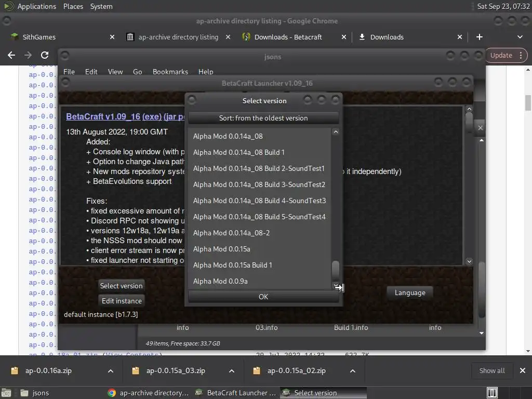
Task: Open the (exe) download link
Action: (152, 116)
